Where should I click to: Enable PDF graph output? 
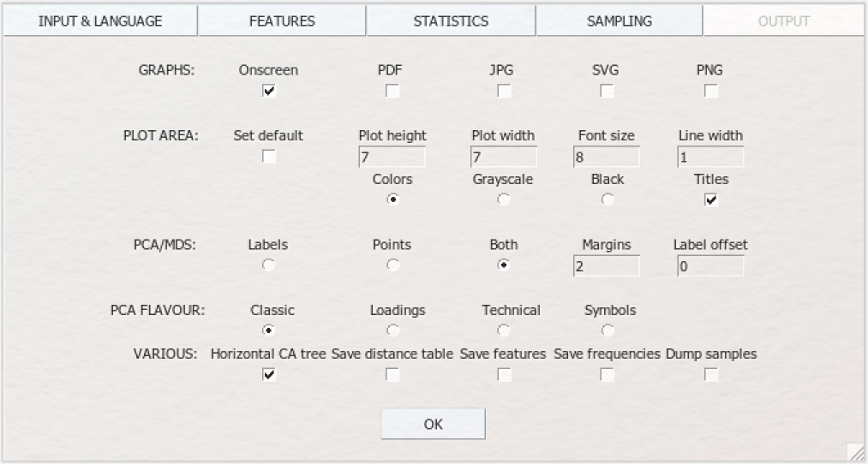tap(392, 91)
